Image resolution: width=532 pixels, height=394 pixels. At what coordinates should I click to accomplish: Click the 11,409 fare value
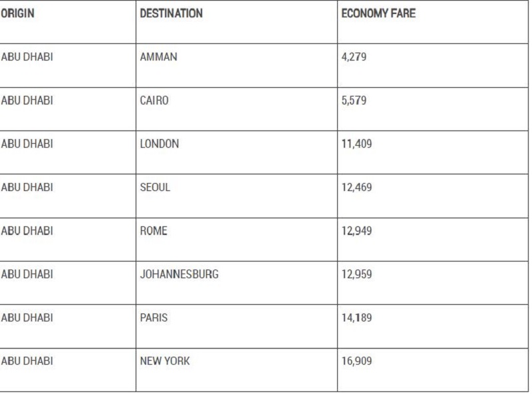tap(356, 144)
